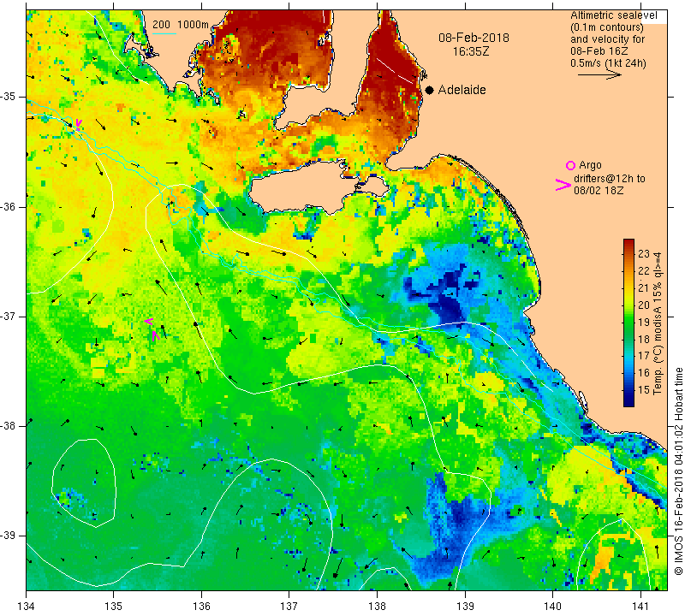The image size is (685, 616).
Task: Click the 'Altimetric sealevel' legend heading
Action: [613, 15]
